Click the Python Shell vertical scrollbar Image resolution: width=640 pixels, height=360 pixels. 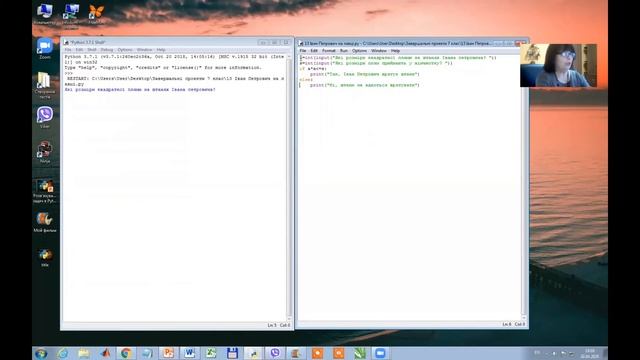289,187
